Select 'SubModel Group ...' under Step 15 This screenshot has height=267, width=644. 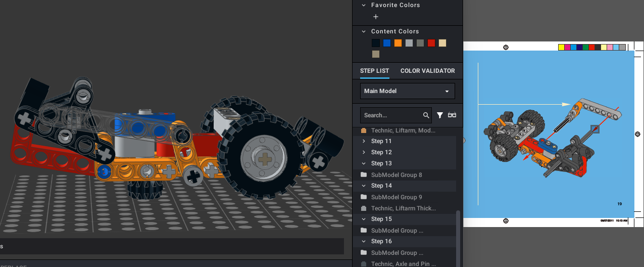(404, 231)
